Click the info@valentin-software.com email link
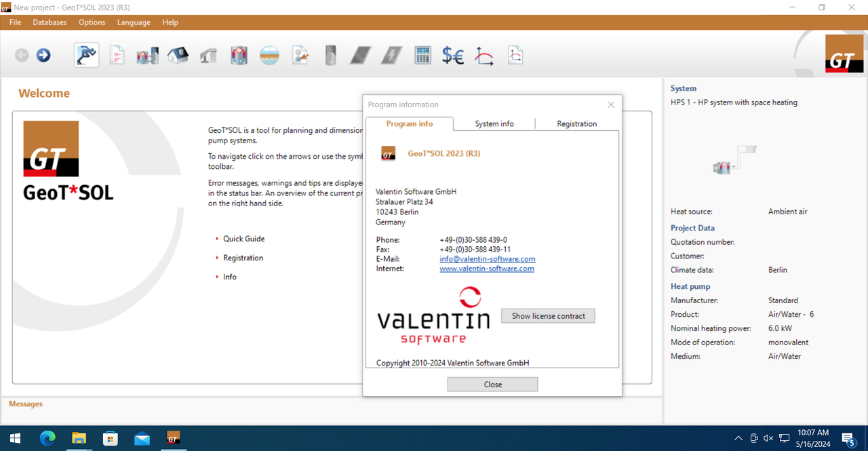 pyautogui.click(x=488, y=259)
